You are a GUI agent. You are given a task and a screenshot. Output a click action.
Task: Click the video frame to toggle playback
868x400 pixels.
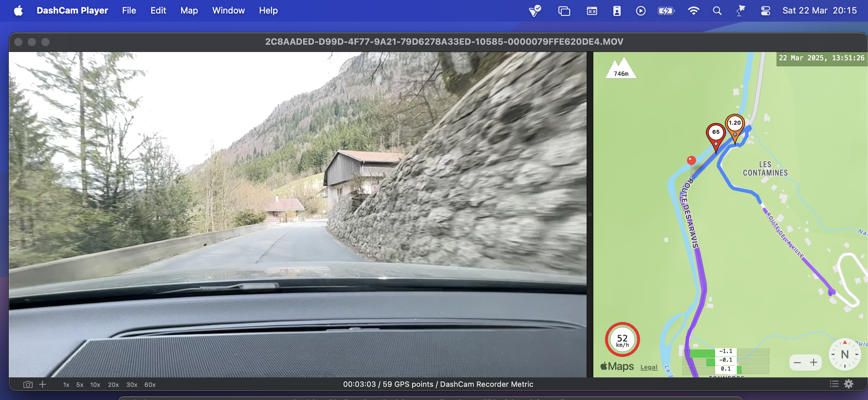297,214
